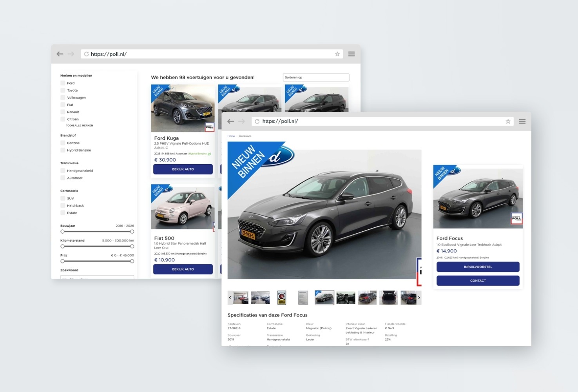
Task: Select the BOVAG logo gallery thumbnail
Action: click(x=282, y=298)
